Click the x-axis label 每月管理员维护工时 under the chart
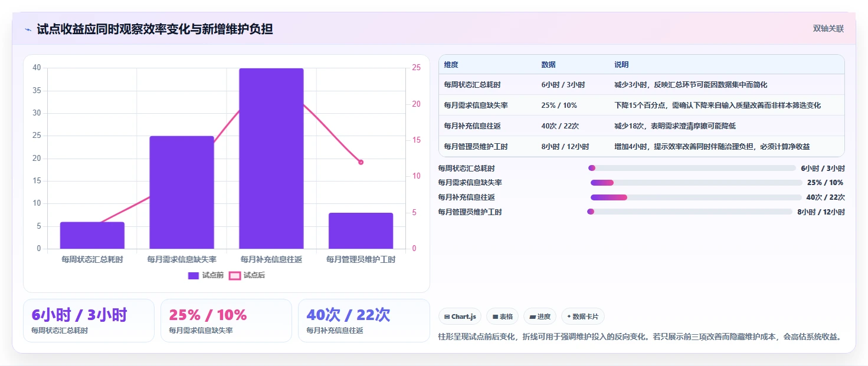868x366 pixels. click(361, 259)
